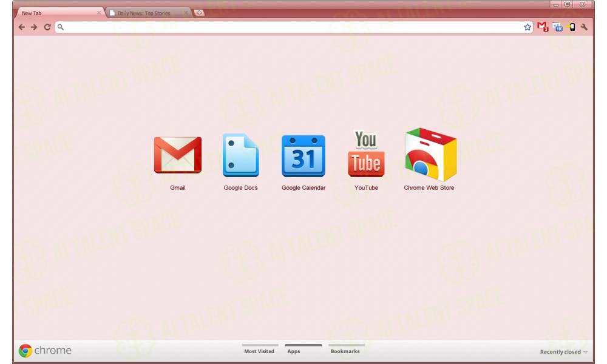607x364 pixels.
Task: Expand the Recently closed menu
Action: [564, 352]
